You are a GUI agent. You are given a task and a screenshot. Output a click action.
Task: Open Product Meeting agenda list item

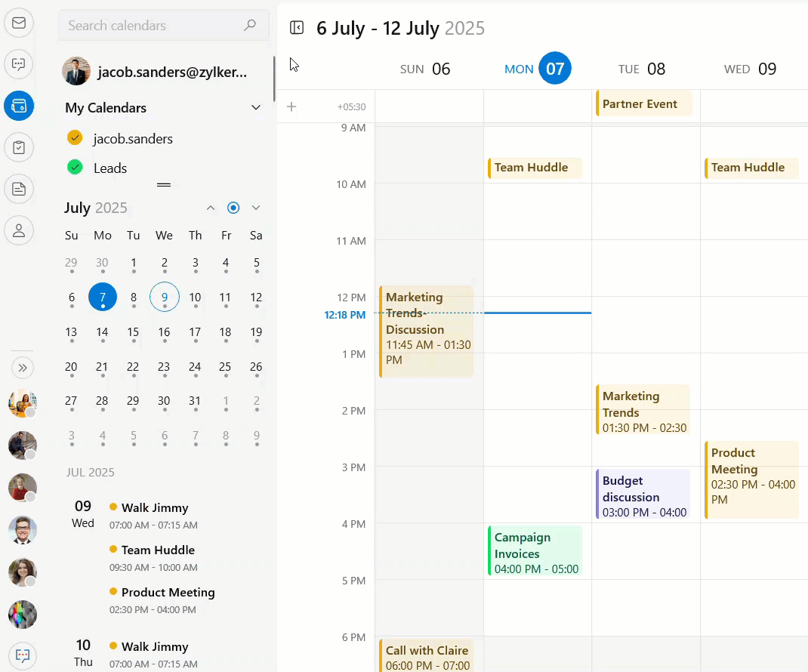162,600
